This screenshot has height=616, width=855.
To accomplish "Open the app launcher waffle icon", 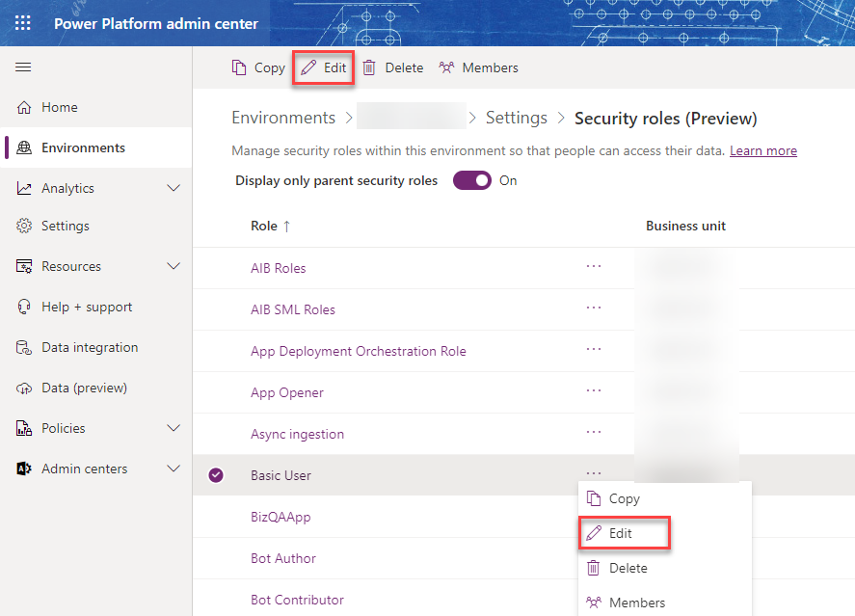I will [23, 23].
